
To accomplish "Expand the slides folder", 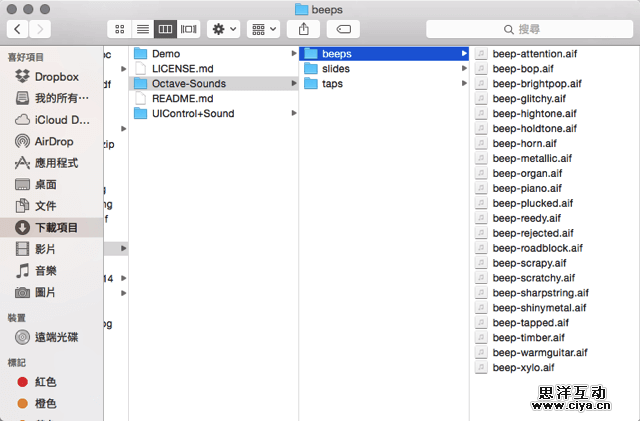I will (336, 68).
